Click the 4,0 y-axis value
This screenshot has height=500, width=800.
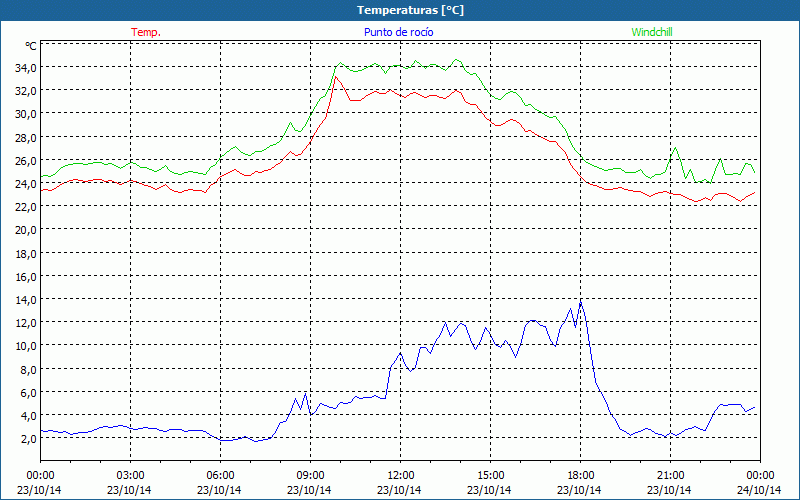tap(29, 415)
